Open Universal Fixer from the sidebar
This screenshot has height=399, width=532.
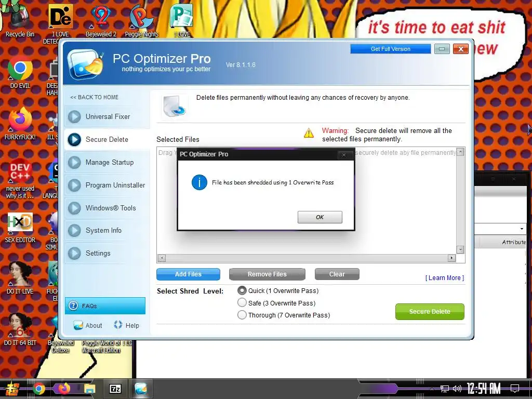click(108, 116)
